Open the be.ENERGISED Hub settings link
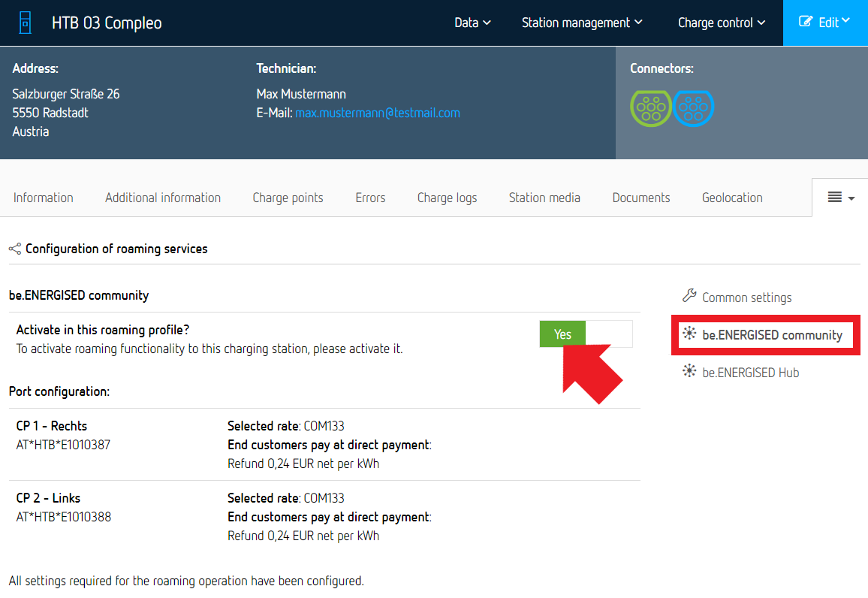 [750, 373]
